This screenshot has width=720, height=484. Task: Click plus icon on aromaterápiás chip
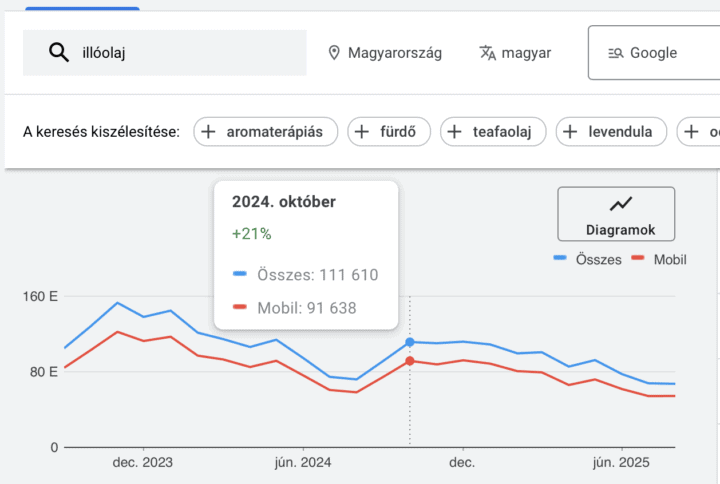click(209, 131)
